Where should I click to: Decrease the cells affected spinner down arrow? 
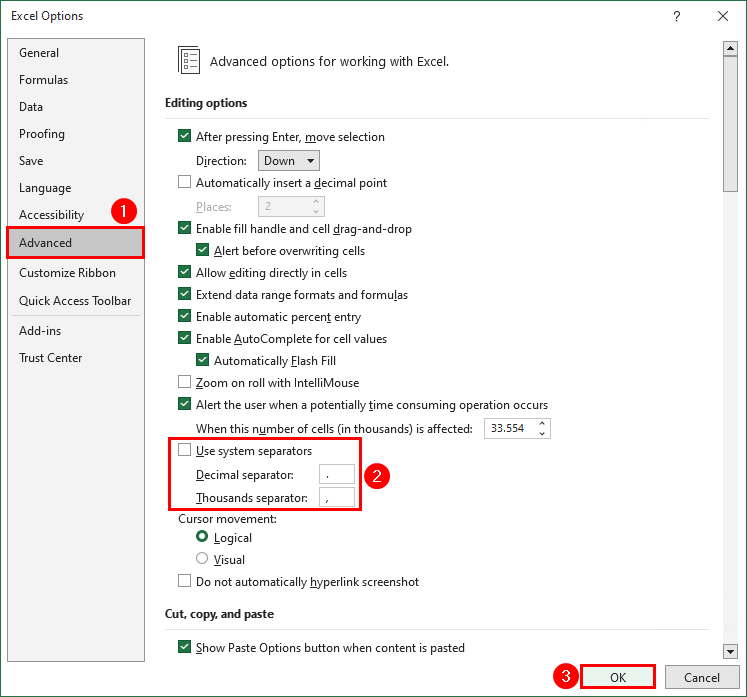[x=542, y=433]
